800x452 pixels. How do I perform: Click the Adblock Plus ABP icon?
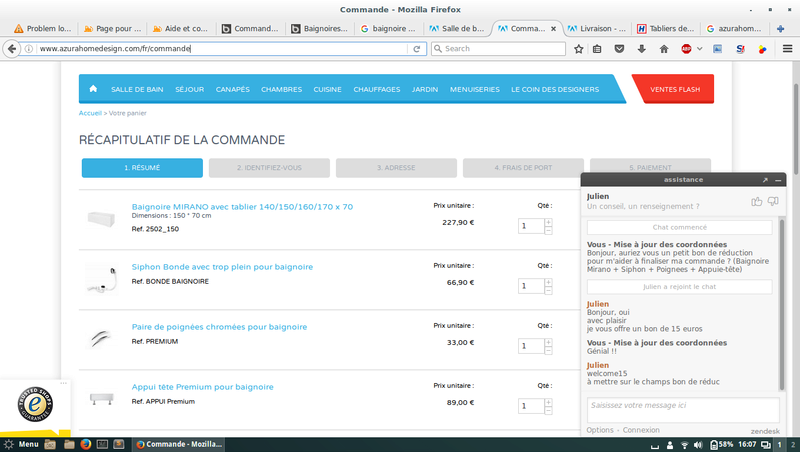tap(686, 49)
